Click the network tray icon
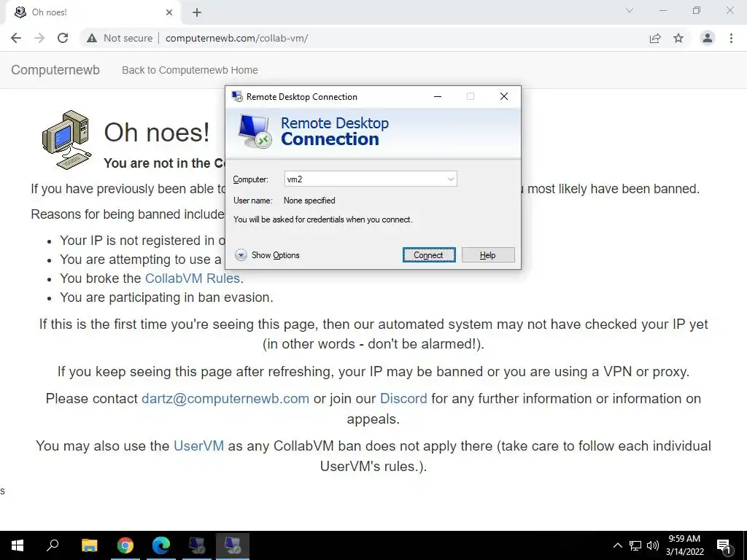The image size is (747, 560). (x=635, y=545)
